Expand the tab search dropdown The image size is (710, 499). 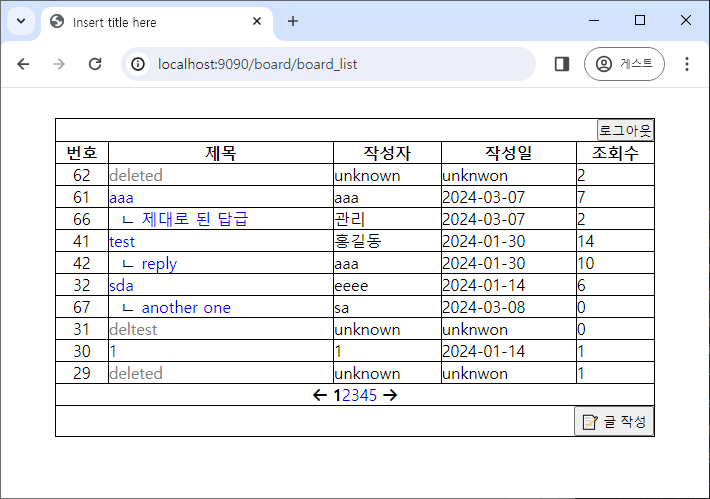[21, 21]
